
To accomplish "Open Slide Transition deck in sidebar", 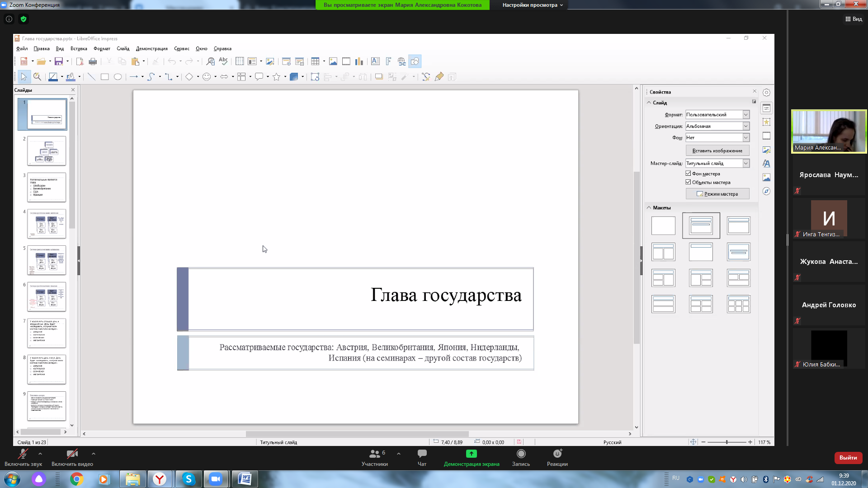I will click(766, 136).
